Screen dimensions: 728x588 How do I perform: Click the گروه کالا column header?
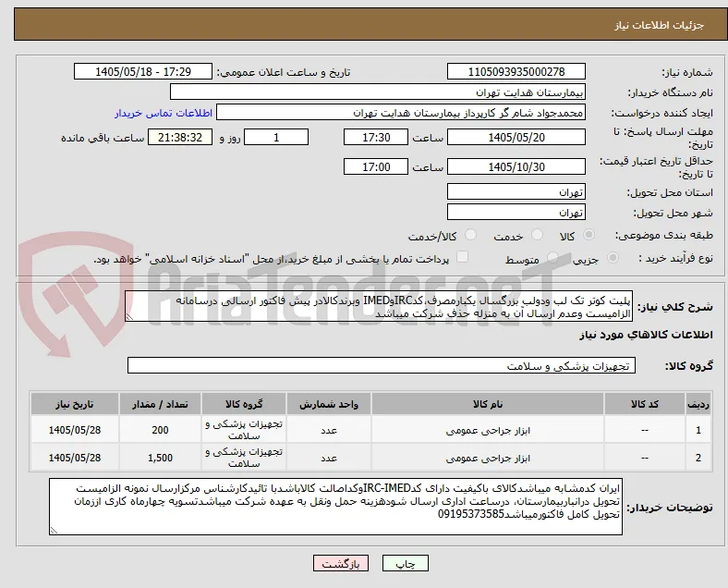244,404
